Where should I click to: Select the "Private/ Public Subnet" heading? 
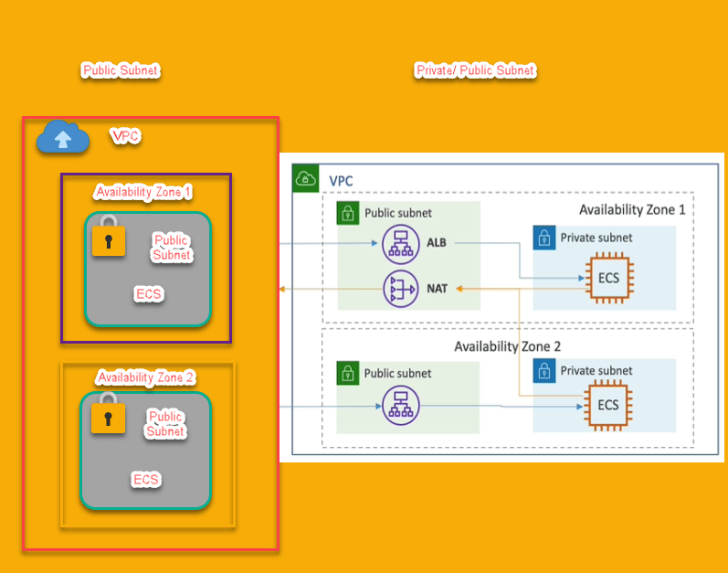point(475,70)
